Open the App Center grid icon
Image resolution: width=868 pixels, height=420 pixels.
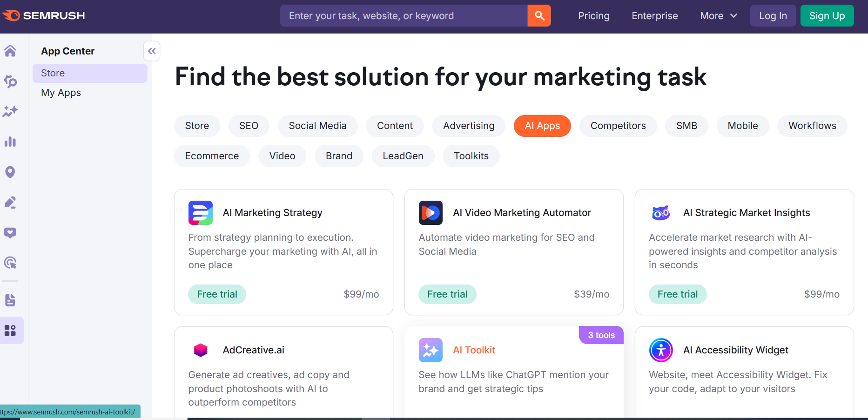click(x=10, y=331)
